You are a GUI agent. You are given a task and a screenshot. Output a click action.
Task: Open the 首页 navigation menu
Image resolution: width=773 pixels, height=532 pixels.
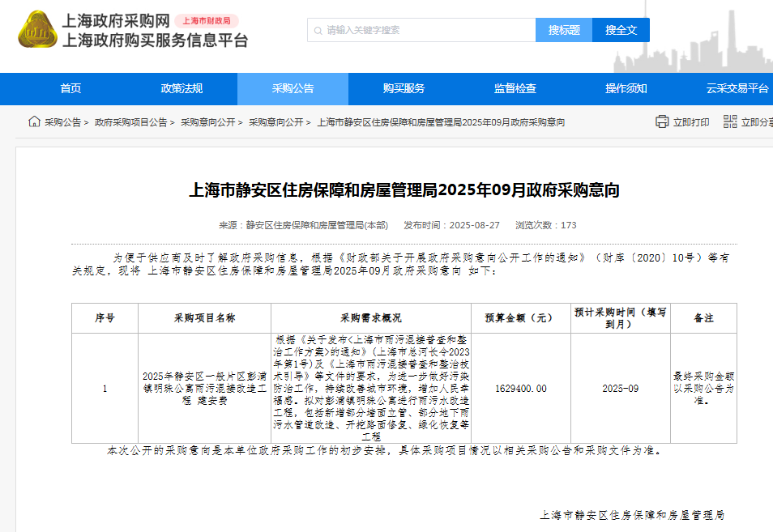[x=70, y=89]
